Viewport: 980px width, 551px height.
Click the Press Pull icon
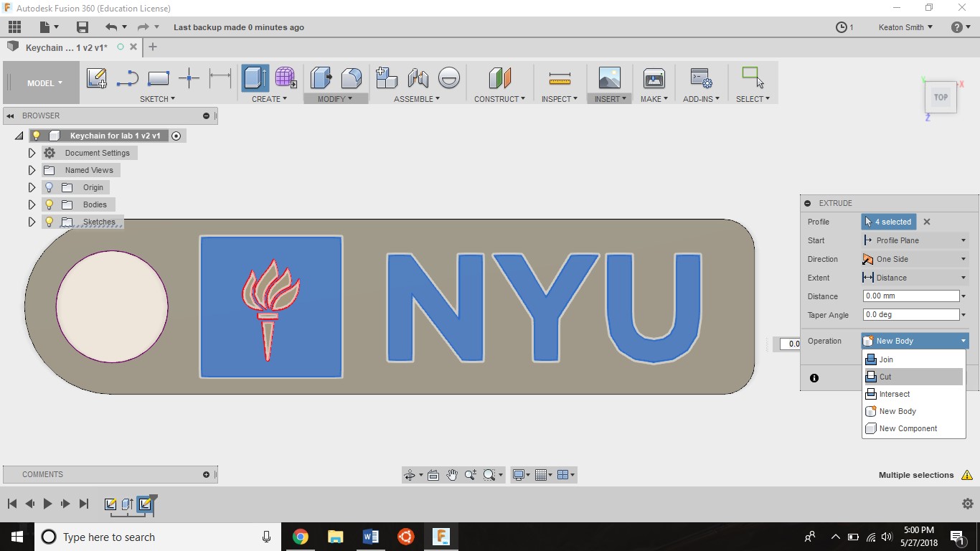pyautogui.click(x=321, y=78)
